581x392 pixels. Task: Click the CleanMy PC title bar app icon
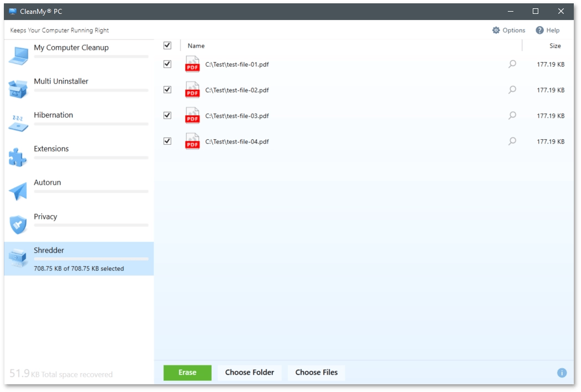(x=13, y=12)
